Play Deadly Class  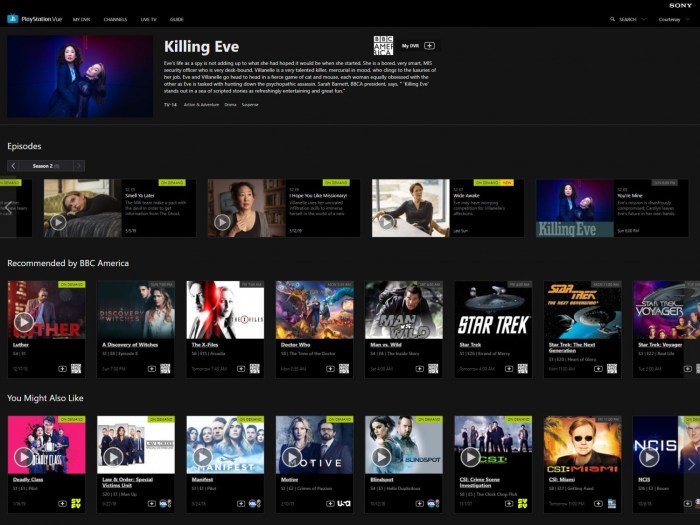pyautogui.click(x=24, y=457)
